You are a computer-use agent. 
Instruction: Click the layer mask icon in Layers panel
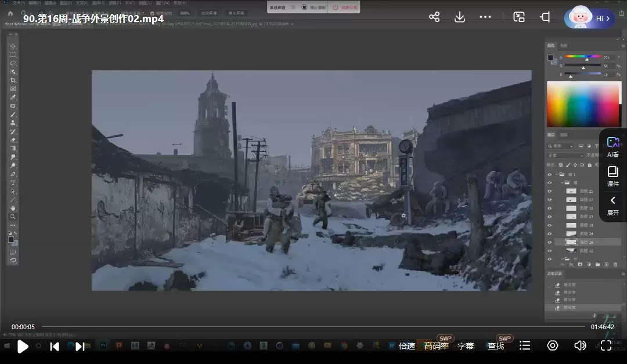pyautogui.click(x=580, y=264)
